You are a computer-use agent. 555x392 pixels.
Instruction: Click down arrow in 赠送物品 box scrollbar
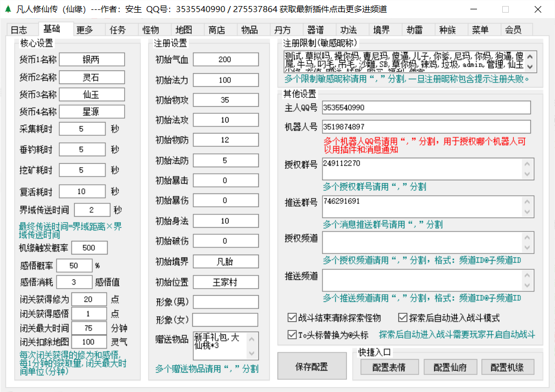click(x=252, y=354)
